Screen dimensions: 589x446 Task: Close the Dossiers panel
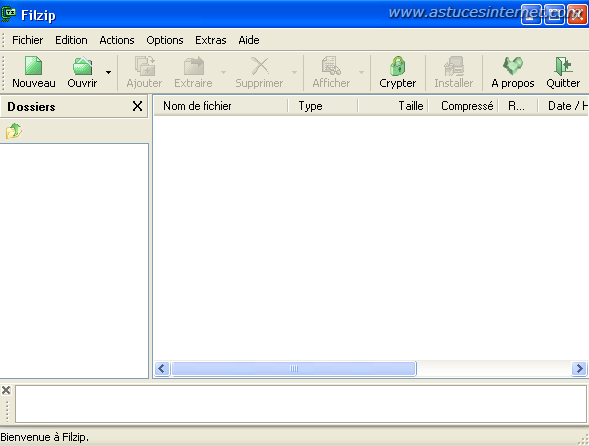[x=137, y=106]
